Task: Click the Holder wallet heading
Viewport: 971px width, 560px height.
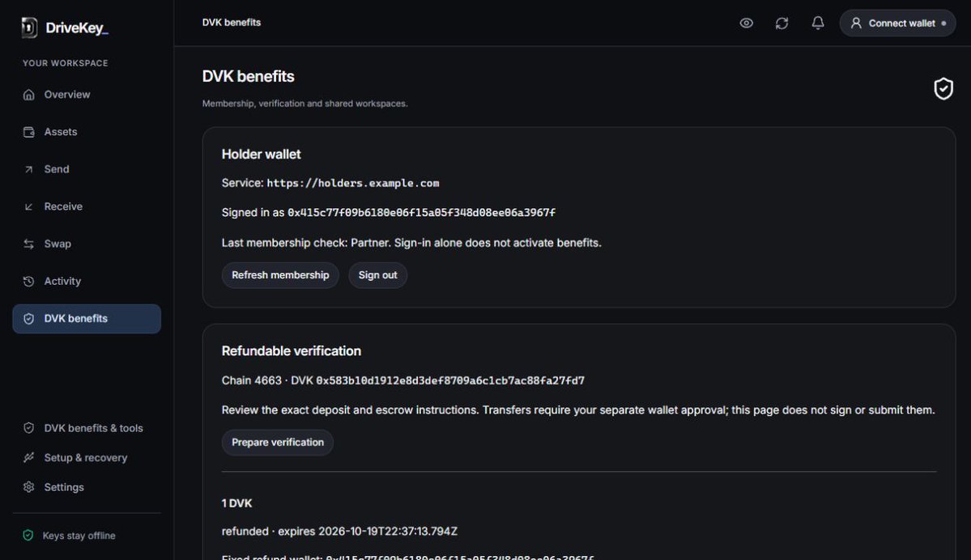Action: click(262, 155)
